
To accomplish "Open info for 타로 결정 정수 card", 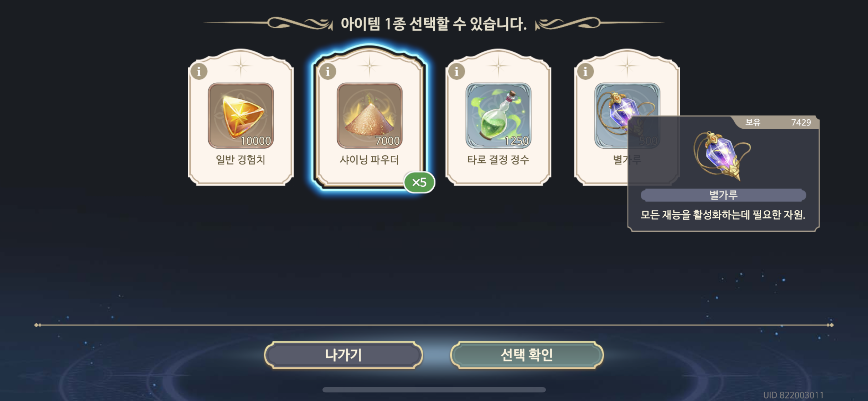I will coord(456,72).
